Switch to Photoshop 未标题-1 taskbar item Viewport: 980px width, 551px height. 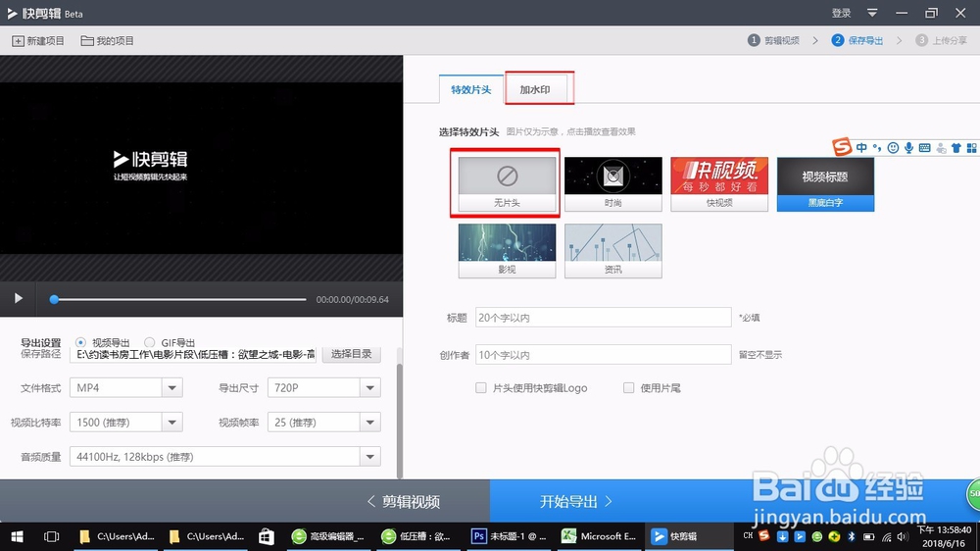click(510, 536)
